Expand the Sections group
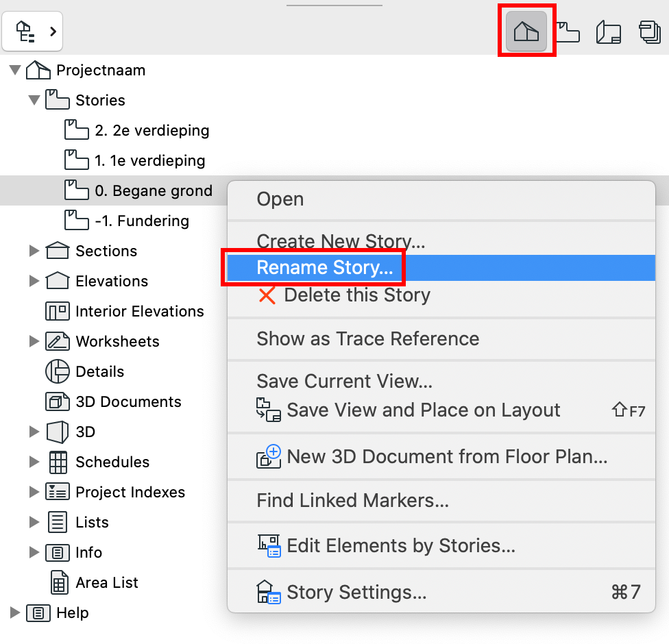The width and height of the screenshot is (669, 644). [x=34, y=251]
